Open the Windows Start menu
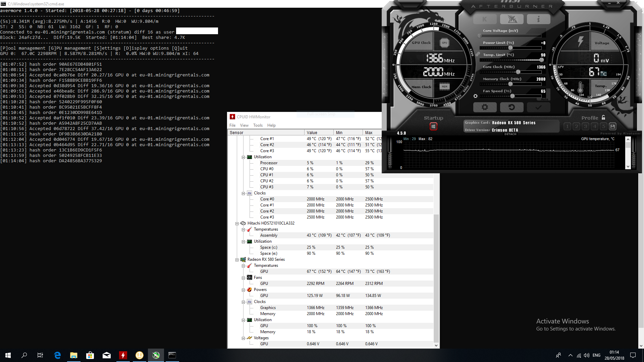644x362 pixels. point(8,355)
